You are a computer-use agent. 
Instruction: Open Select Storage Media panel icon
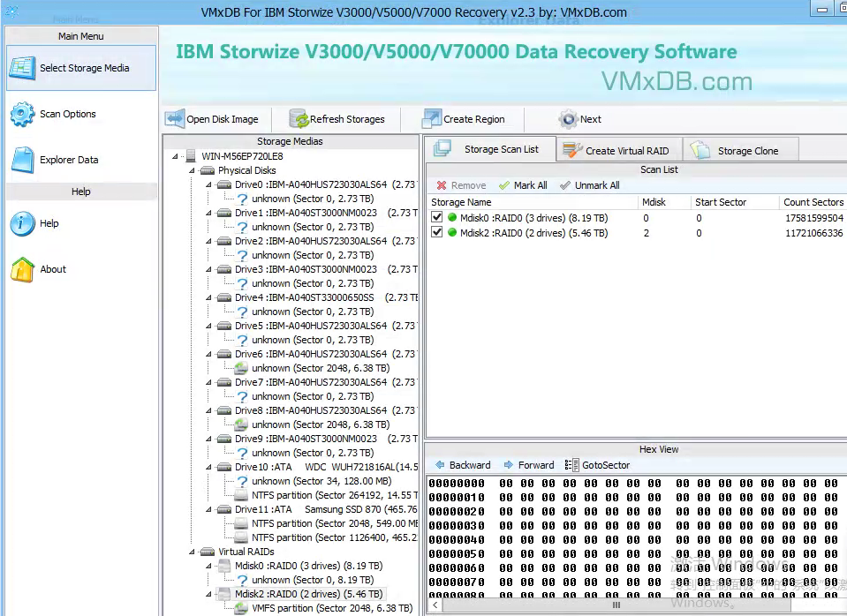(23, 68)
